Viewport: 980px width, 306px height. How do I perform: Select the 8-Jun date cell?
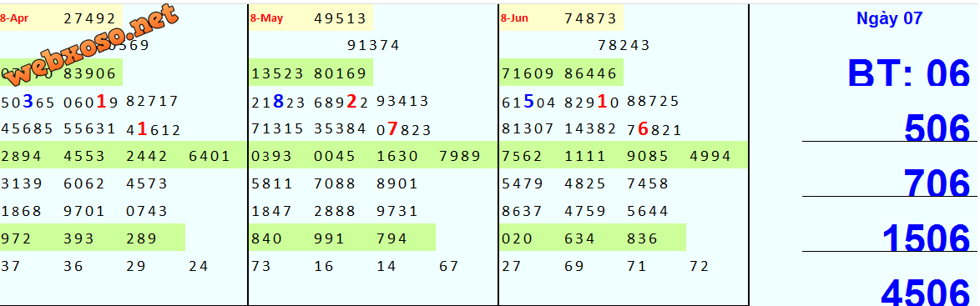point(514,18)
